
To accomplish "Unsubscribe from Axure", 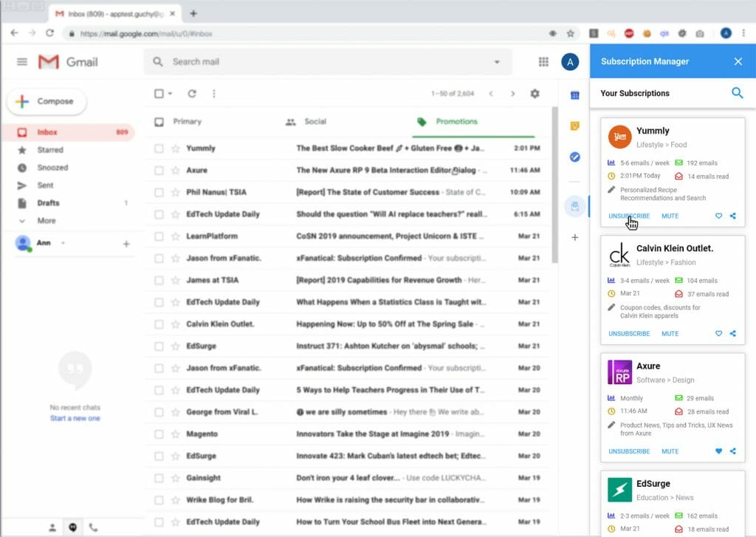I will (629, 451).
